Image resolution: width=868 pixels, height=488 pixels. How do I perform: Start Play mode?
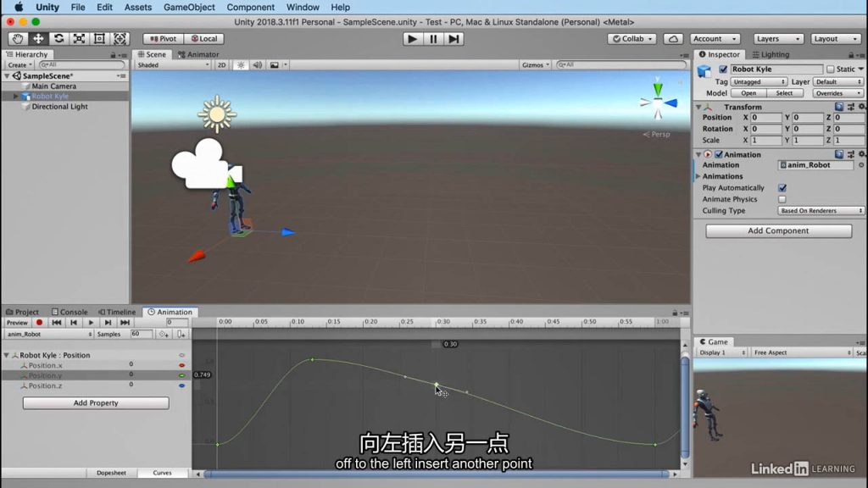tap(413, 39)
